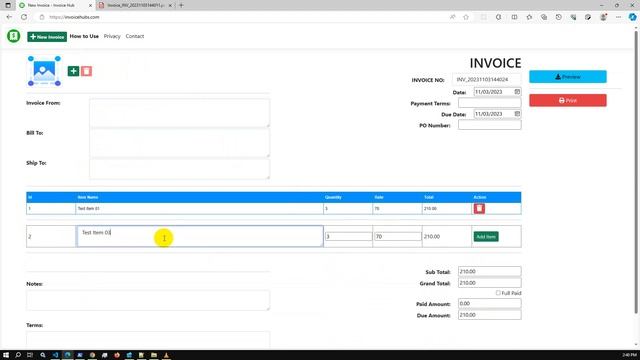
Task: Click the browser back arrow
Action: (9, 17)
